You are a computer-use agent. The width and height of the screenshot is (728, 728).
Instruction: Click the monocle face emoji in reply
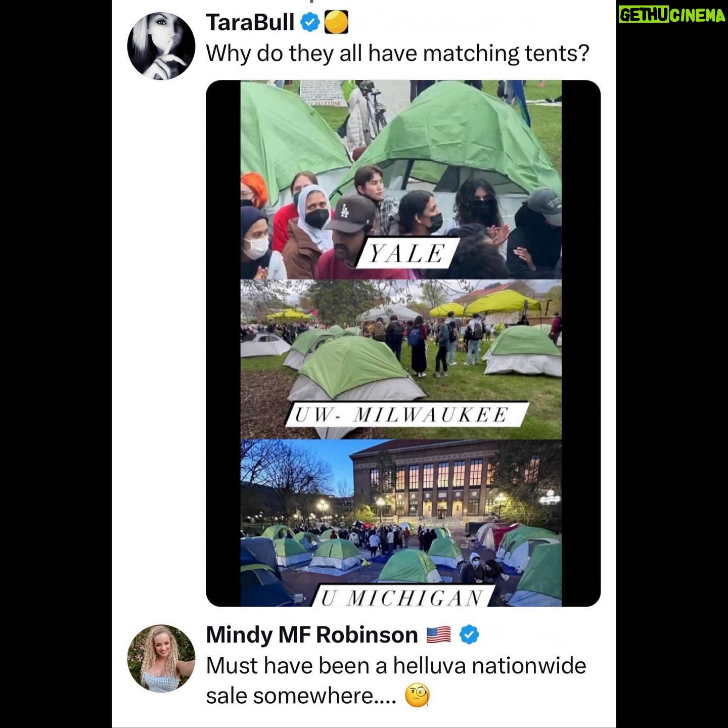click(417, 696)
